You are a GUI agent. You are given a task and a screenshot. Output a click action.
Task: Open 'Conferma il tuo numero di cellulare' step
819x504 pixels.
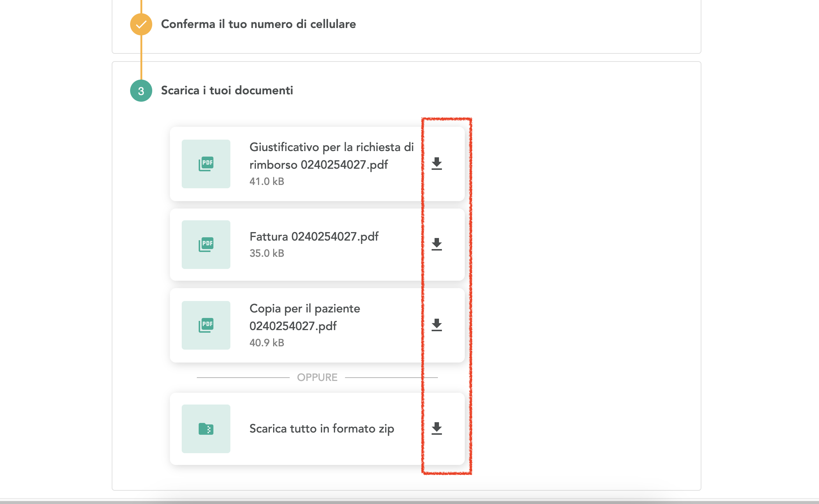tap(258, 24)
